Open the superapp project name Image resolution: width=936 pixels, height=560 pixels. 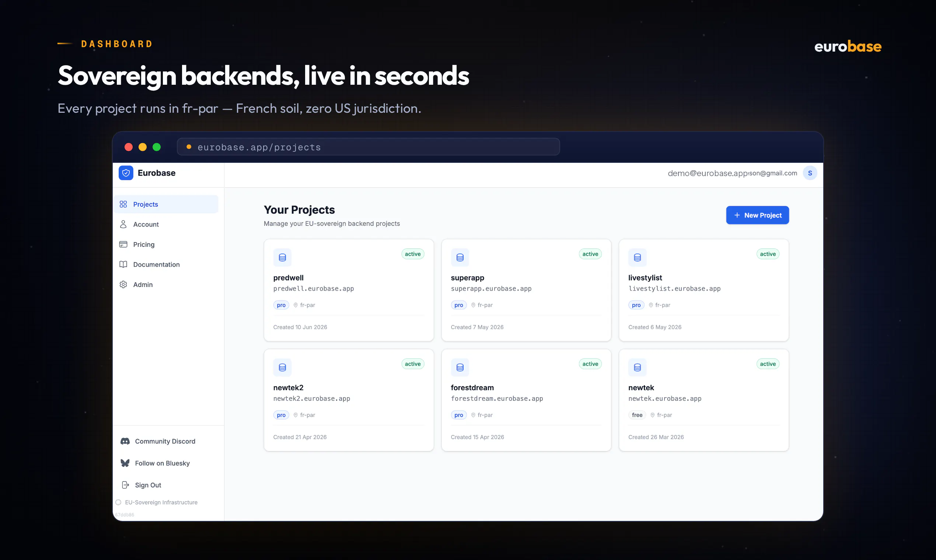tap(467, 278)
